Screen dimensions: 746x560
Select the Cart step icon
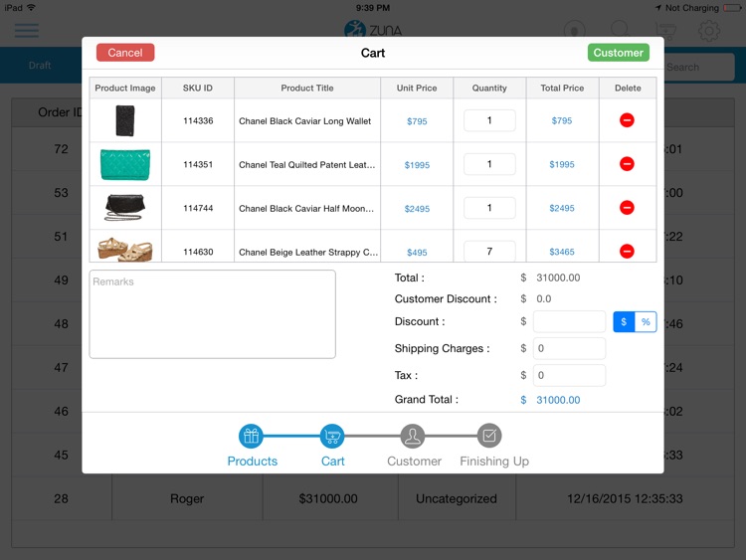click(332, 436)
